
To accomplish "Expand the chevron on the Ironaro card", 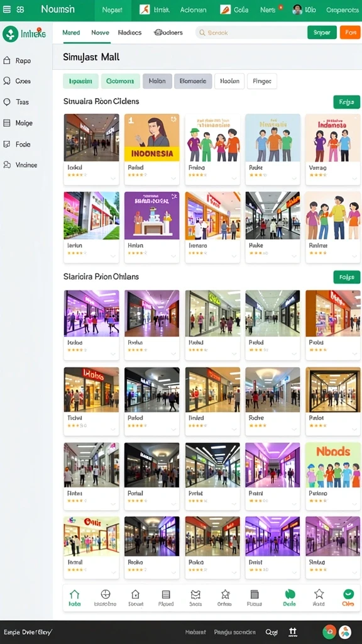I will coord(234,257).
